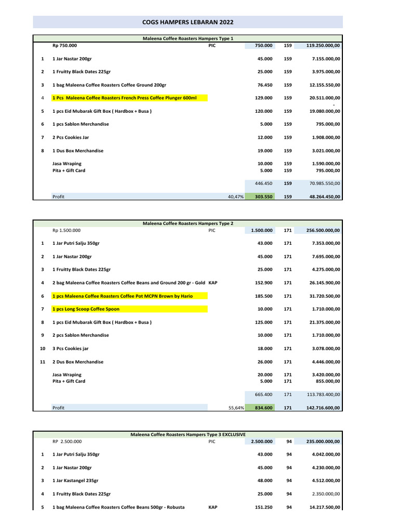Select the Hampers Type 3 EXCLUSIVE header
This screenshot has height=532, width=399.
[188, 434]
